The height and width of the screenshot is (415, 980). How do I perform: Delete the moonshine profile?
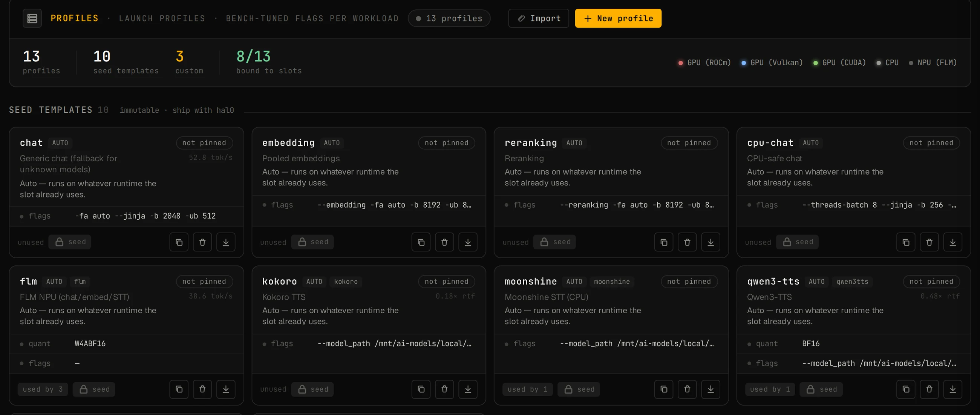click(x=687, y=389)
